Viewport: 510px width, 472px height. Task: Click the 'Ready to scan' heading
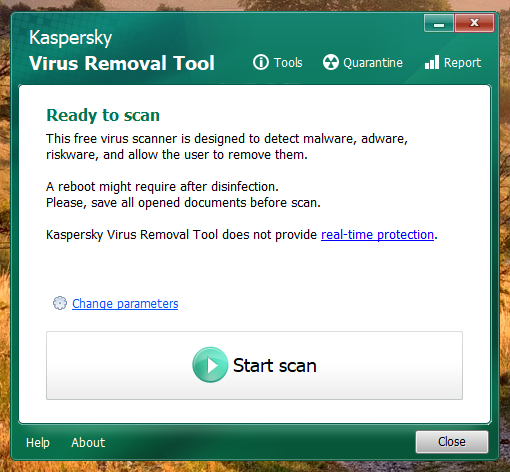pos(103,115)
